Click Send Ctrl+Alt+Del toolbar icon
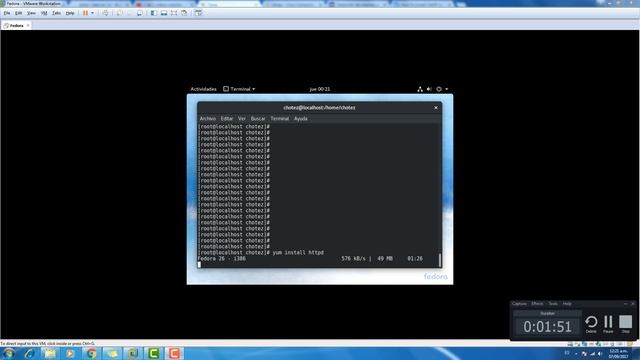This screenshot has width=640, height=360. [105, 13]
